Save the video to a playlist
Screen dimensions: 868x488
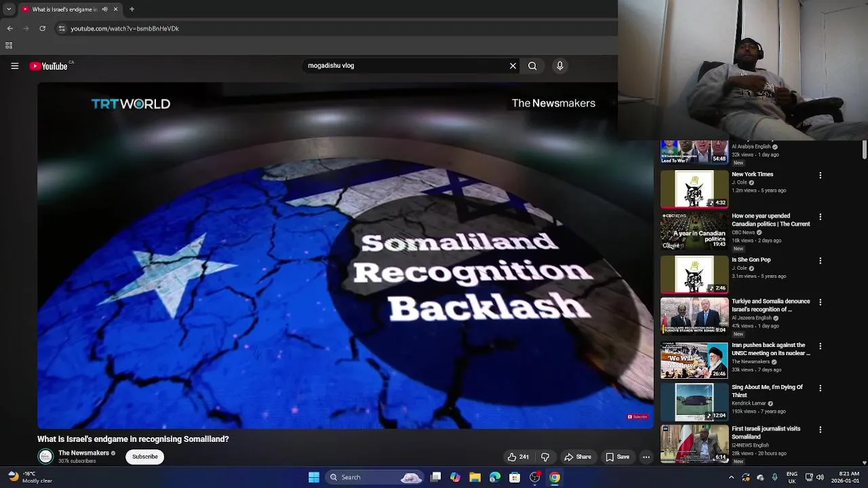617,457
